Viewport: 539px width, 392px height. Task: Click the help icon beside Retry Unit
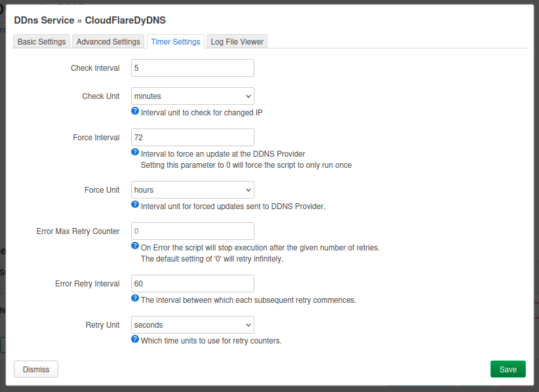tap(134, 339)
